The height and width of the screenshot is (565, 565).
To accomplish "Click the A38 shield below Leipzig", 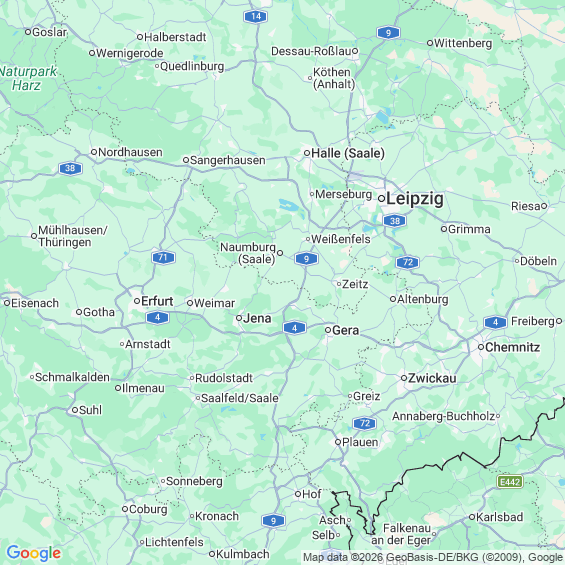I will 395,221.
